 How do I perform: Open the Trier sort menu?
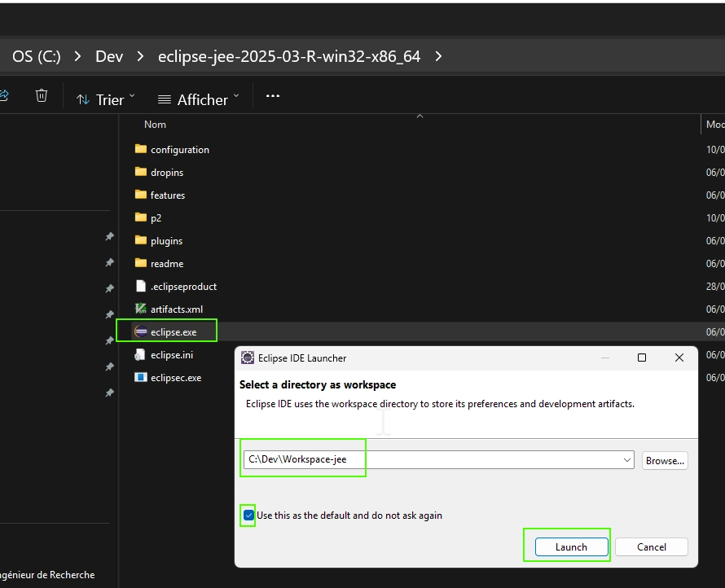(105, 99)
